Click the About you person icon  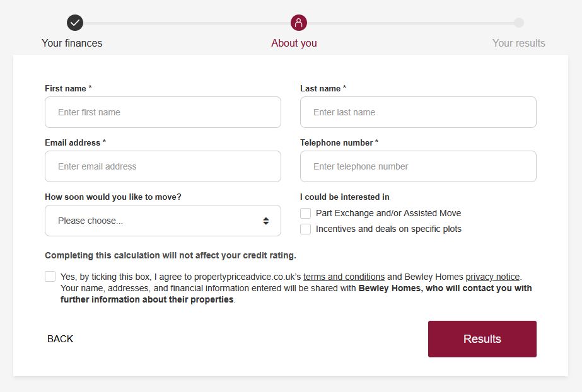[x=299, y=23]
